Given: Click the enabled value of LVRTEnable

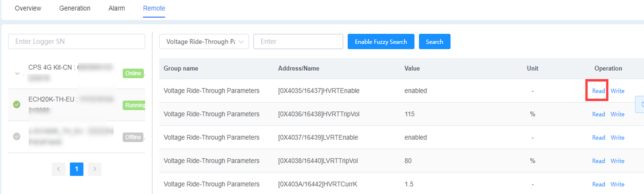Looking at the screenshot, I should pos(416,137).
